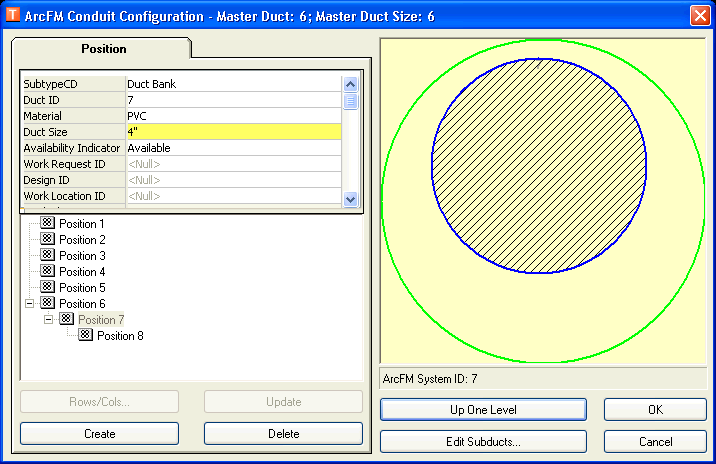Viewport: 716px width, 464px height.
Task: Click the attribute grid scroll up arrow
Action: [x=350, y=84]
